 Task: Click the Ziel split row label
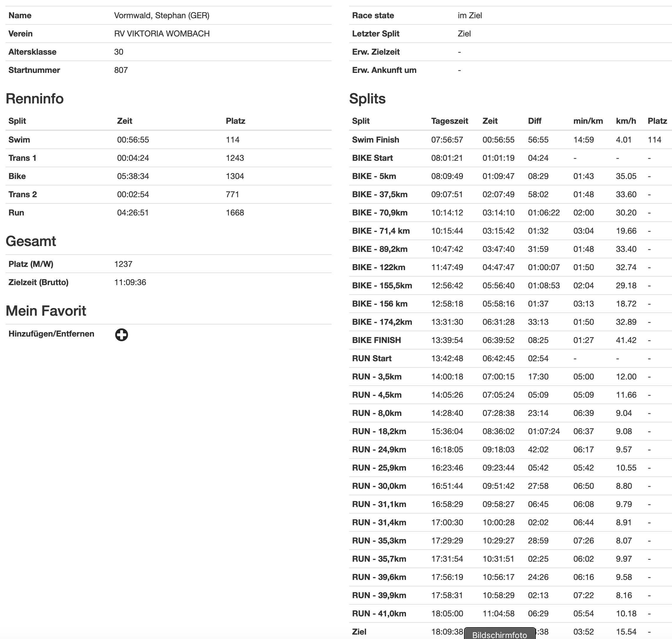(359, 632)
